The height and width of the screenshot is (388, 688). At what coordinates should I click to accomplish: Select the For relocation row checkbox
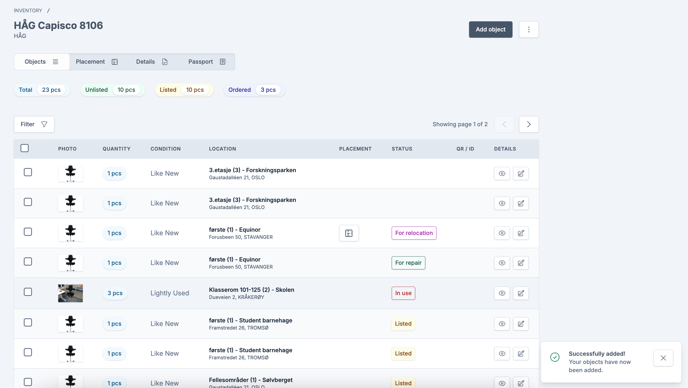tap(28, 231)
